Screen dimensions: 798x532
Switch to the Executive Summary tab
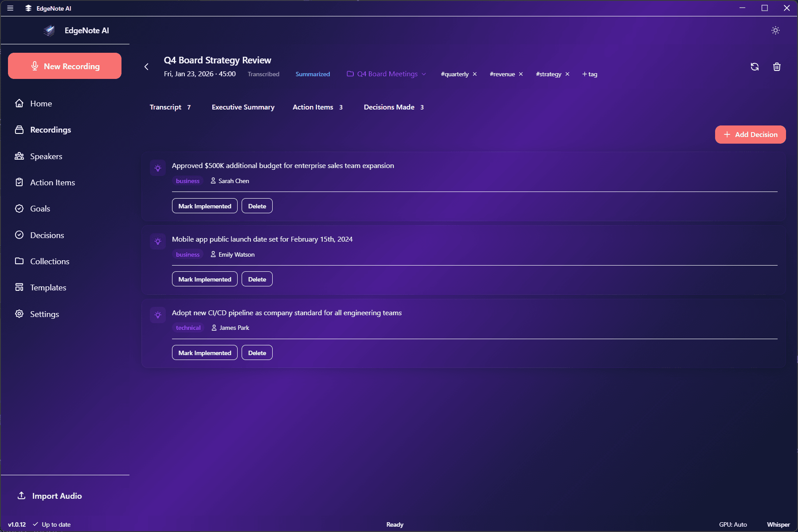(x=243, y=107)
